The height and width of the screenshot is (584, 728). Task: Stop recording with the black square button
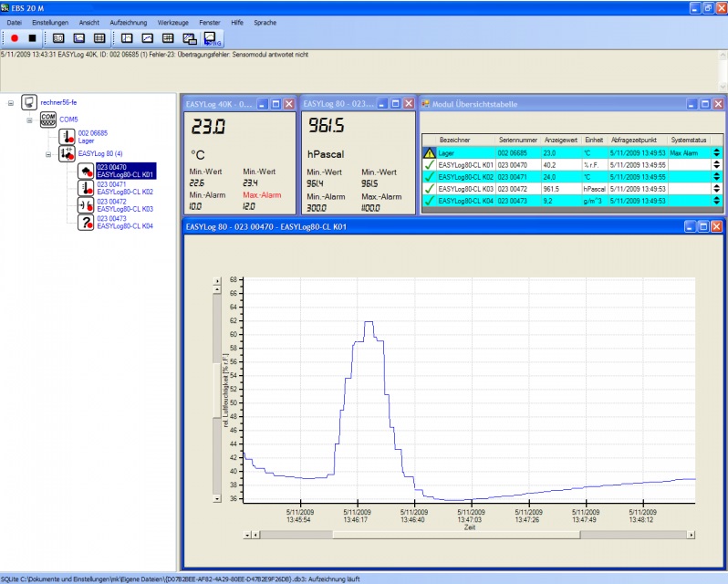click(x=32, y=38)
